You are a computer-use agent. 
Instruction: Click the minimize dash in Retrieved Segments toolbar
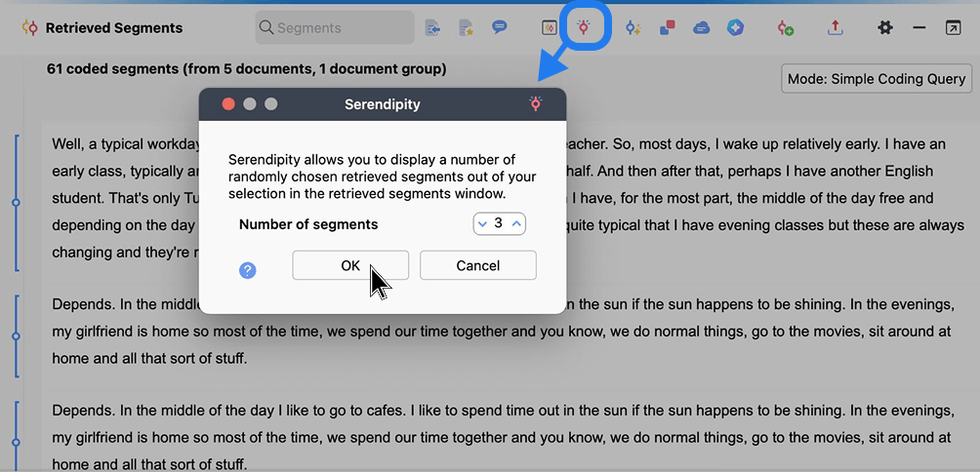[x=919, y=27]
